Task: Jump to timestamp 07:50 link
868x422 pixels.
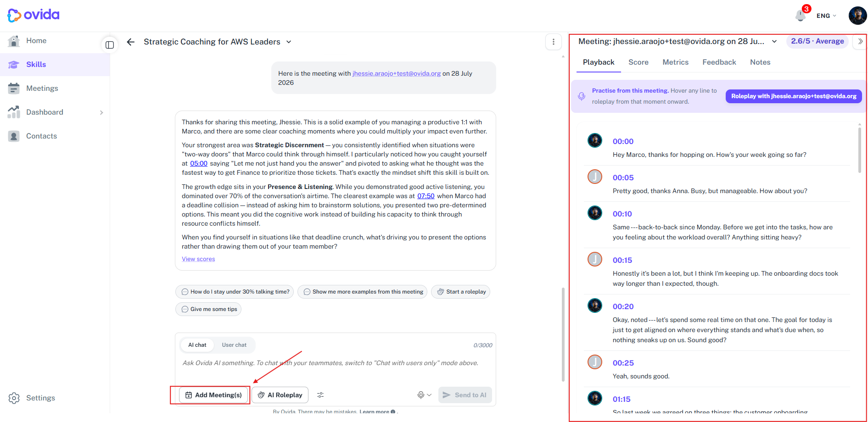Action: (426, 196)
